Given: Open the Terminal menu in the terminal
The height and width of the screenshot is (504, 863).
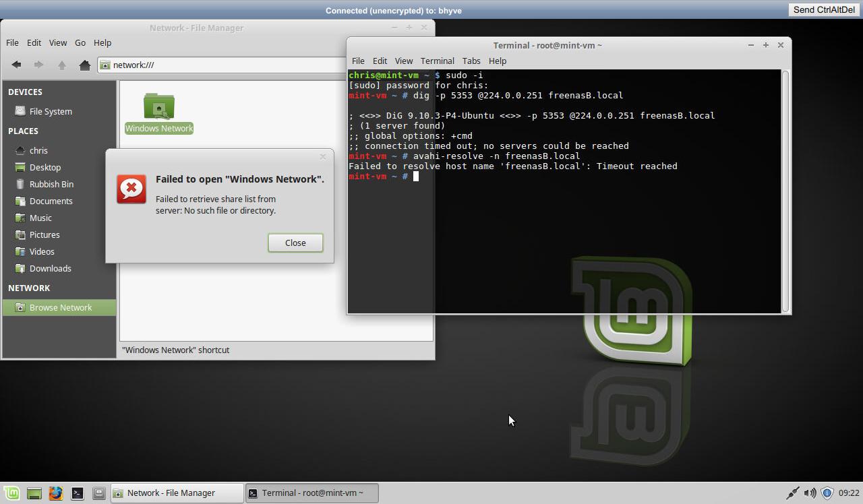Looking at the screenshot, I should [x=438, y=61].
